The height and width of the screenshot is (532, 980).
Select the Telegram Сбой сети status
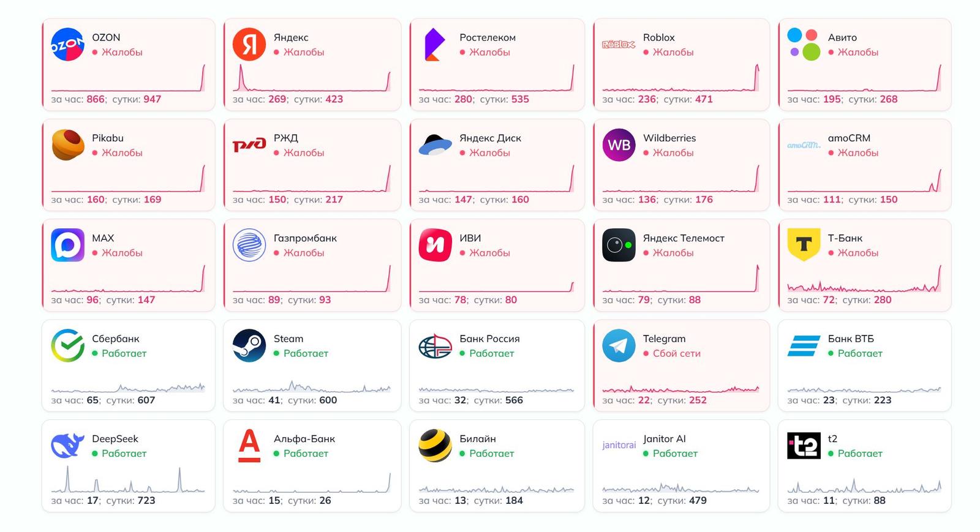(676, 353)
